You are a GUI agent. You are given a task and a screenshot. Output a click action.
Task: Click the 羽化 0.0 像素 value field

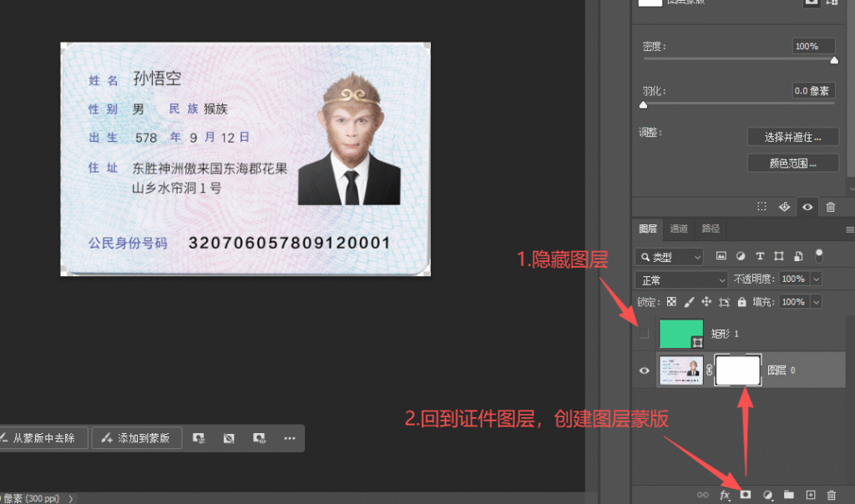[813, 91]
